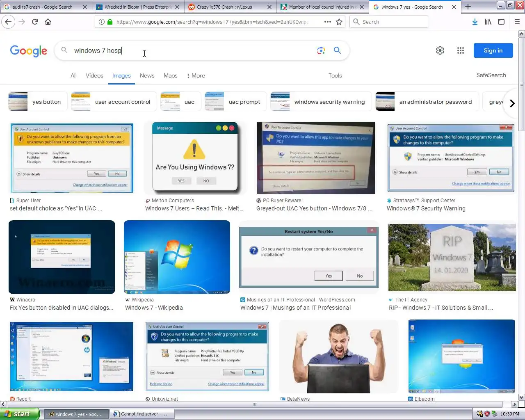Click the Sign in button
Viewport: 525px width, 420px height.
coord(493,50)
